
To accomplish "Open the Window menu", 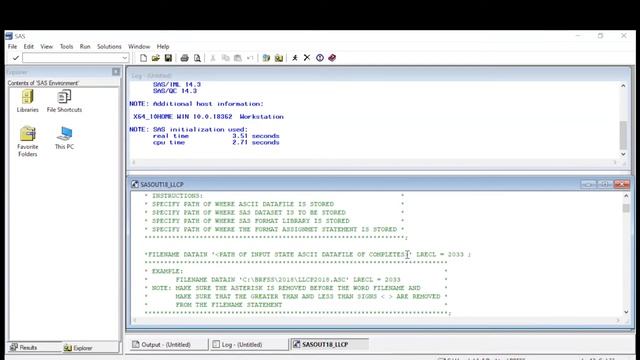I will click(139, 47).
